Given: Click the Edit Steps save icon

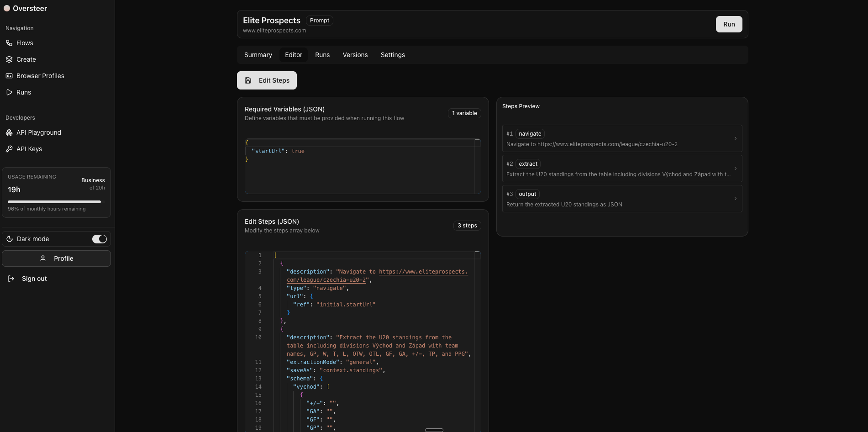Looking at the screenshot, I should pos(248,80).
